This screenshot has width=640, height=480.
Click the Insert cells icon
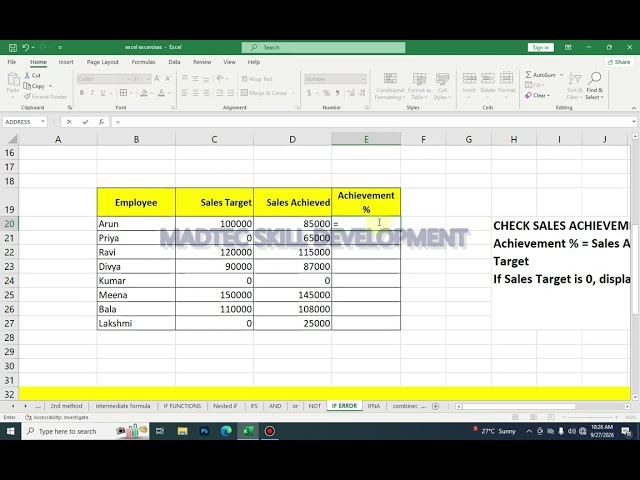point(469,78)
